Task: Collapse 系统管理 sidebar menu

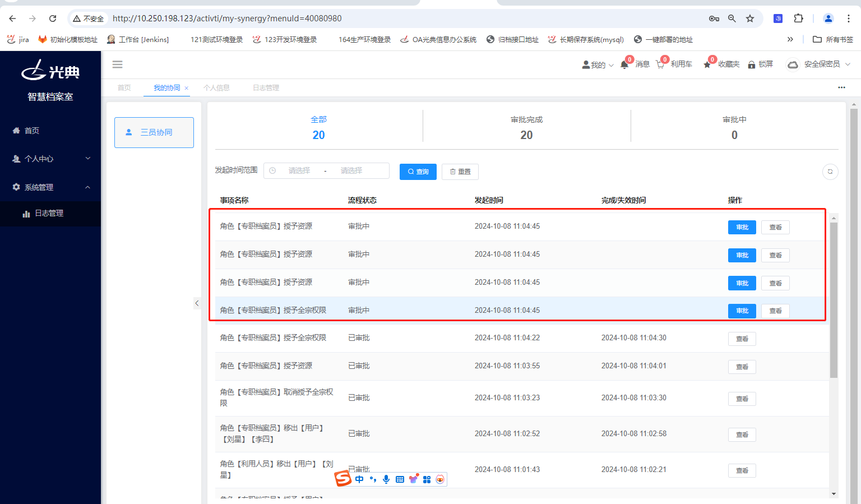Action: coord(50,187)
